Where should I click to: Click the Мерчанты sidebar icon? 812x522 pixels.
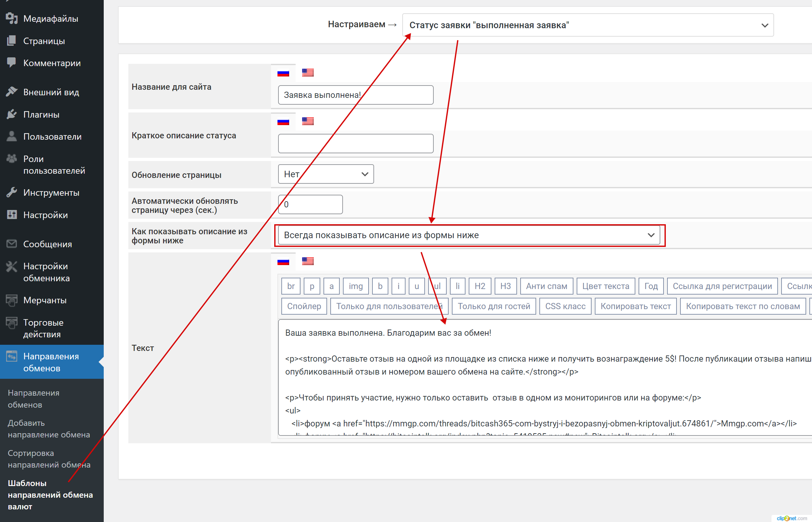12,300
